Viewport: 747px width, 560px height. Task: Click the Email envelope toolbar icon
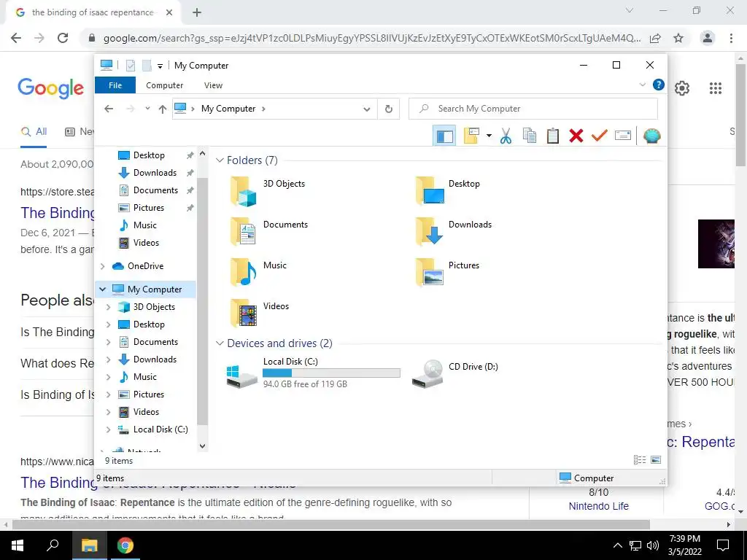click(x=623, y=136)
